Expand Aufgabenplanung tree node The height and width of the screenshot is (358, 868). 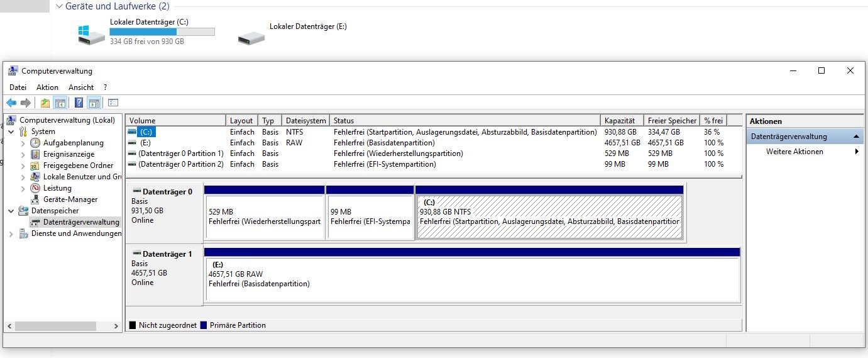point(23,143)
